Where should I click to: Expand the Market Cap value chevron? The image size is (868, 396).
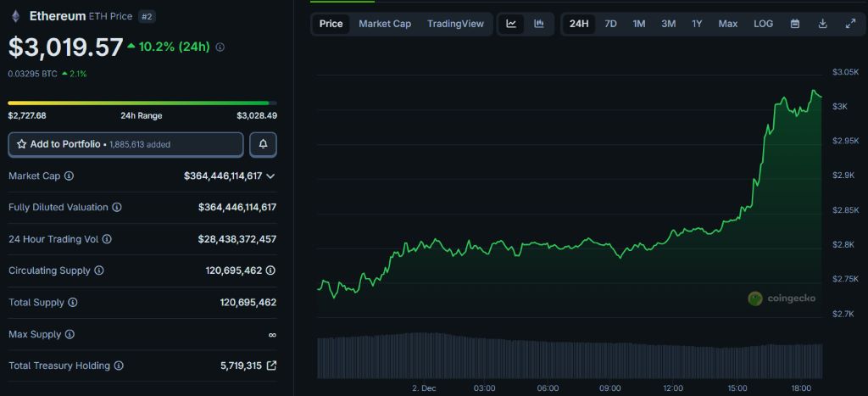tap(270, 176)
